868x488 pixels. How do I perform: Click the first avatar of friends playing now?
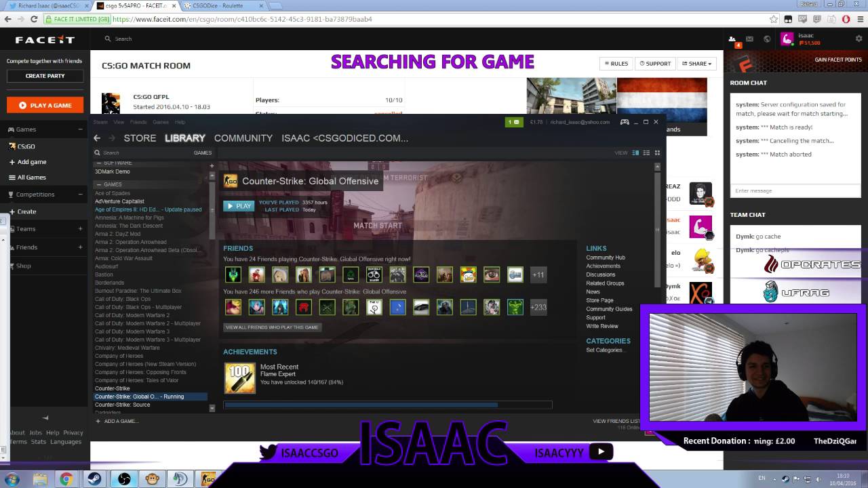(233, 274)
